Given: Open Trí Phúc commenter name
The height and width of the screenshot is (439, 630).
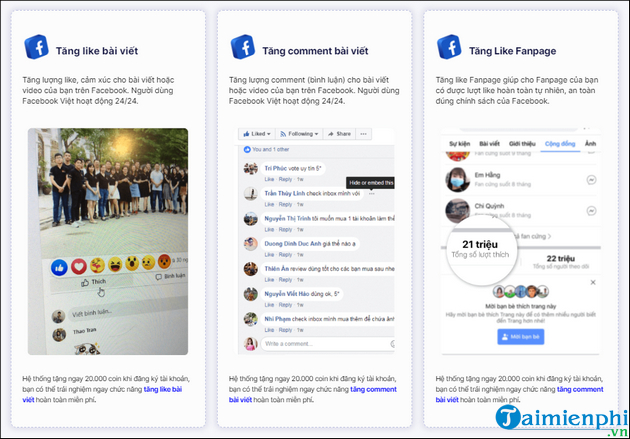Looking at the screenshot, I should (275, 168).
